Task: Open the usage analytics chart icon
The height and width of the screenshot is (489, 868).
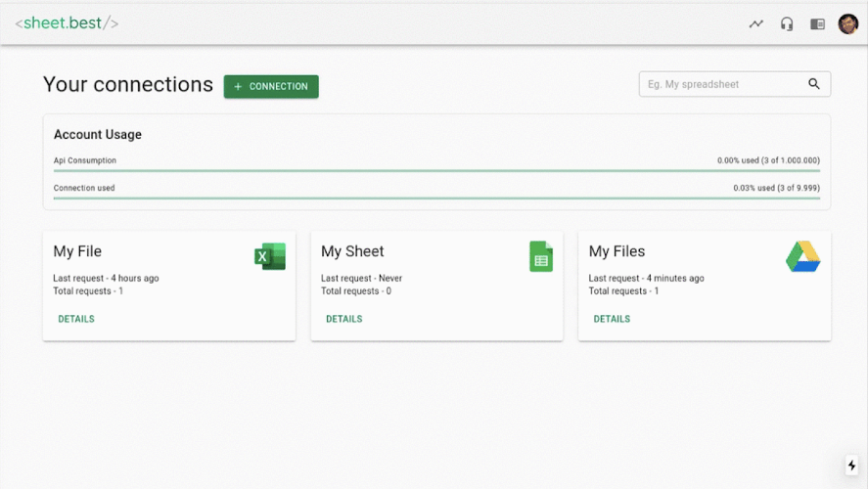Action: (756, 23)
